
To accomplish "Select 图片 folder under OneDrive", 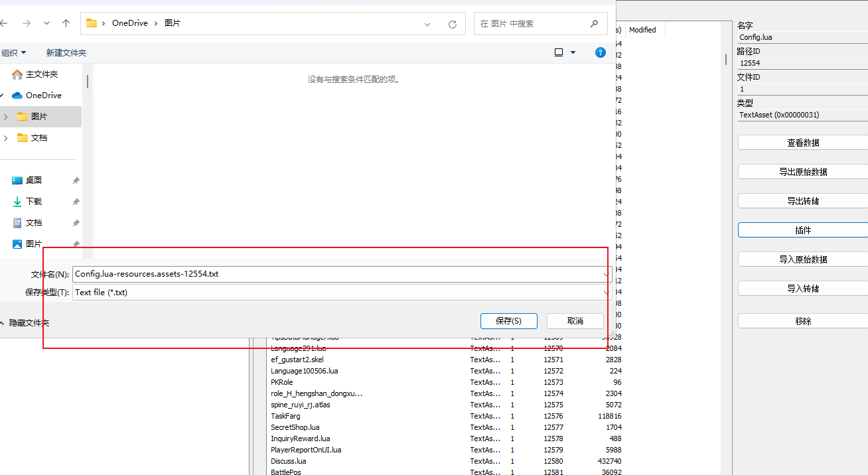I will [40, 116].
